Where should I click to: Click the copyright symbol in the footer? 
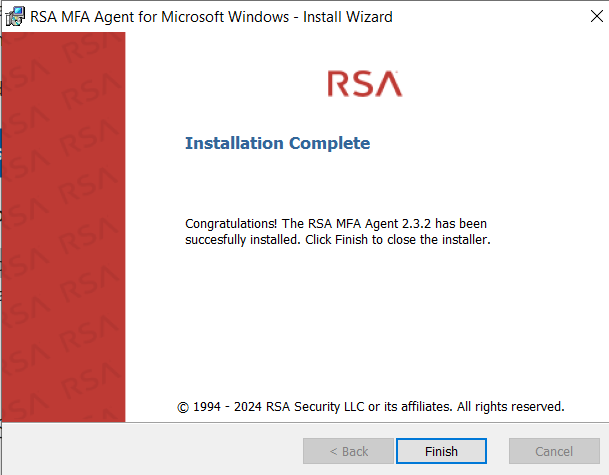click(183, 407)
